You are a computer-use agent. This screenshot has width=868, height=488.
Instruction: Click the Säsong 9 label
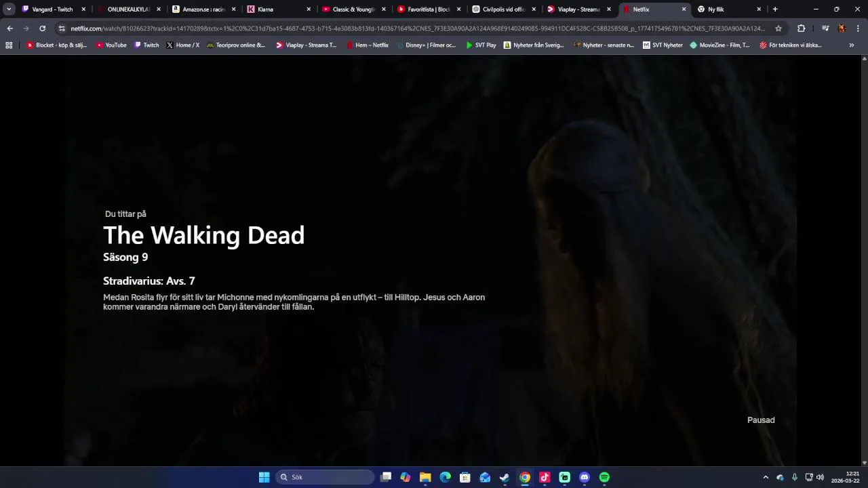point(125,257)
